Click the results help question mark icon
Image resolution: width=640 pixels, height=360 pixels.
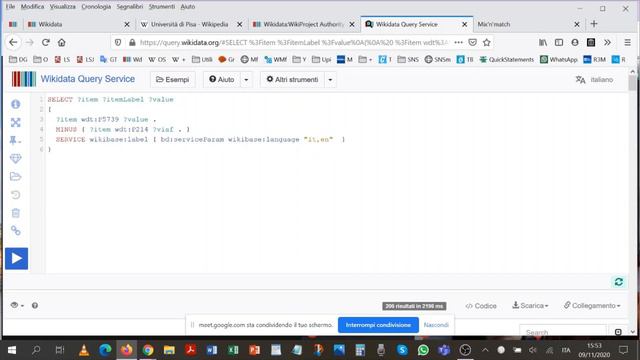(x=35, y=305)
